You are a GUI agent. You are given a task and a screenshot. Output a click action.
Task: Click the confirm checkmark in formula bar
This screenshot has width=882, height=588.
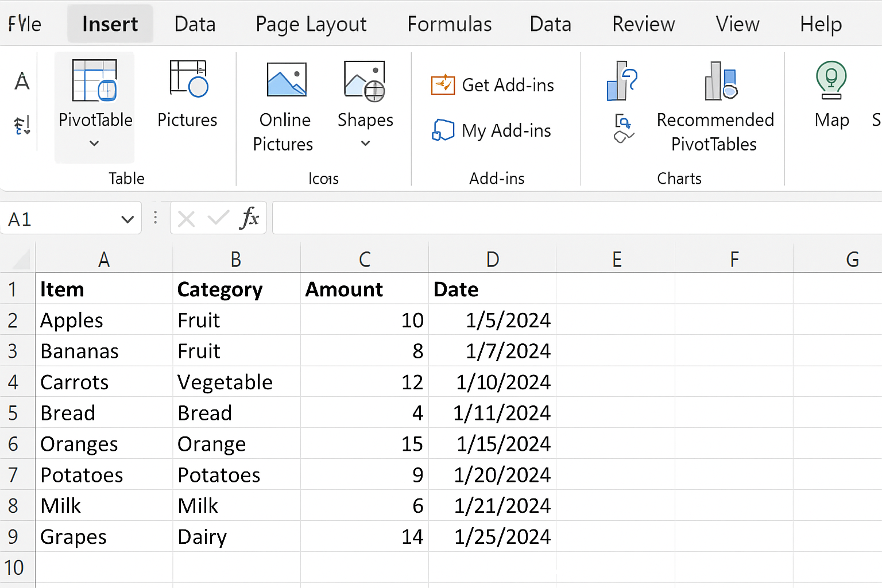point(218,218)
